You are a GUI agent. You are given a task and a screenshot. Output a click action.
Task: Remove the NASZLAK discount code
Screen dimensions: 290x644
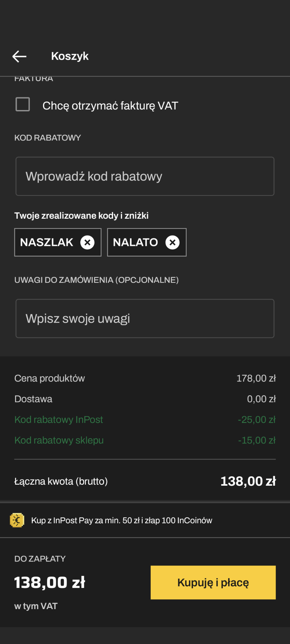click(87, 242)
